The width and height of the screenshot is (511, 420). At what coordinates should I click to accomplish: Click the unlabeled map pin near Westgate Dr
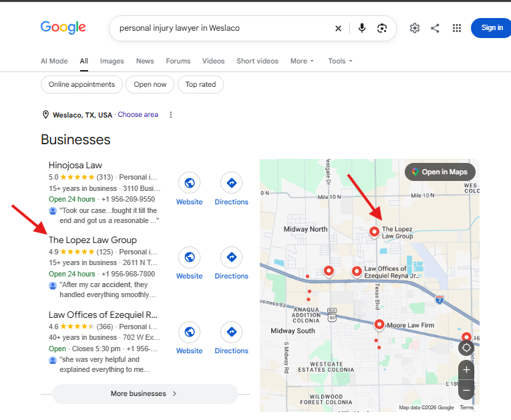329,271
